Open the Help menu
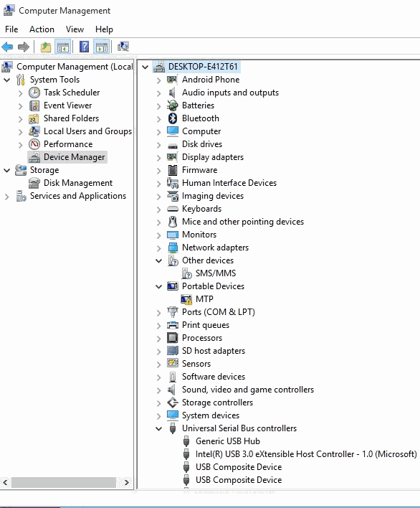 [x=104, y=29]
